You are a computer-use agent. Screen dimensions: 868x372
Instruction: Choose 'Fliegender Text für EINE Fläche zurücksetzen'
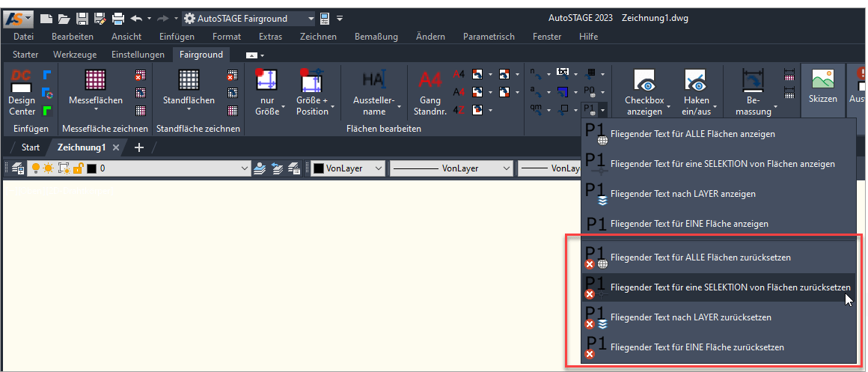coord(718,347)
